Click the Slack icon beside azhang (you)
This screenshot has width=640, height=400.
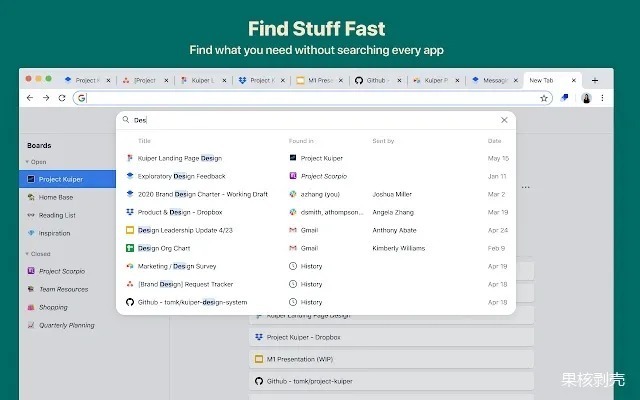[293, 194]
